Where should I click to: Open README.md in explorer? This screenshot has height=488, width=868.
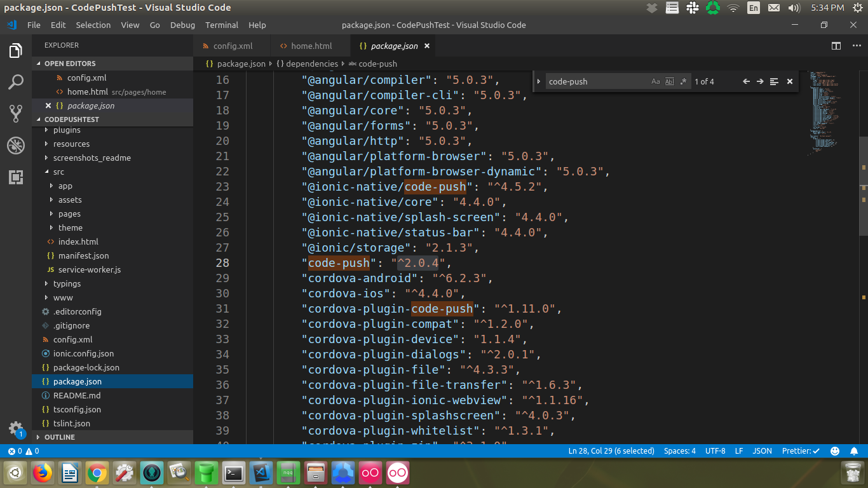pyautogui.click(x=112, y=395)
